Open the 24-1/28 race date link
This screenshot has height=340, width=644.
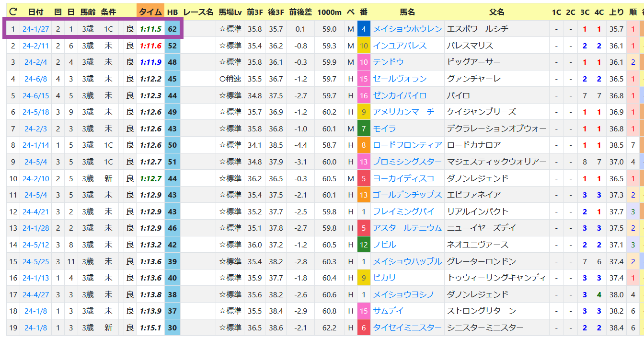(x=36, y=228)
